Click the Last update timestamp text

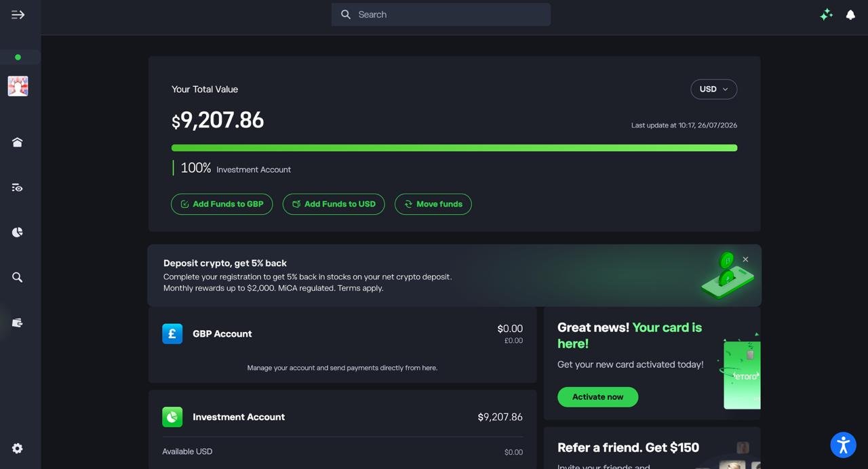[x=684, y=125]
